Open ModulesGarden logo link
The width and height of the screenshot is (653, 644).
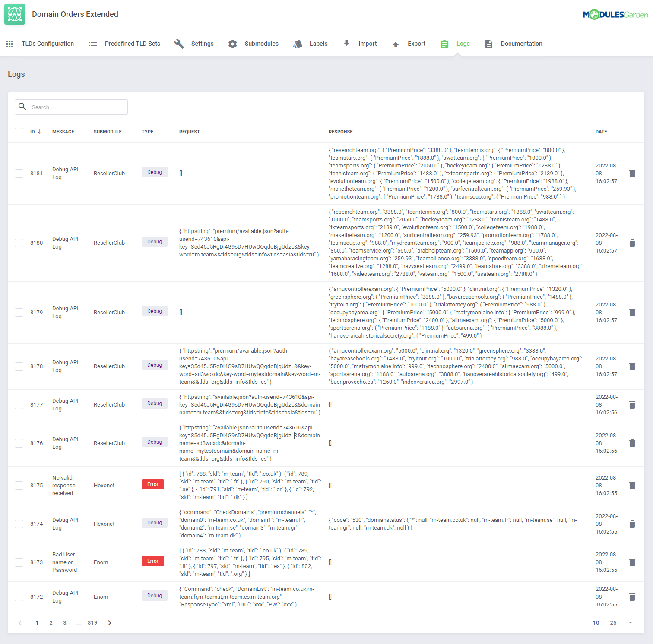pos(615,15)
